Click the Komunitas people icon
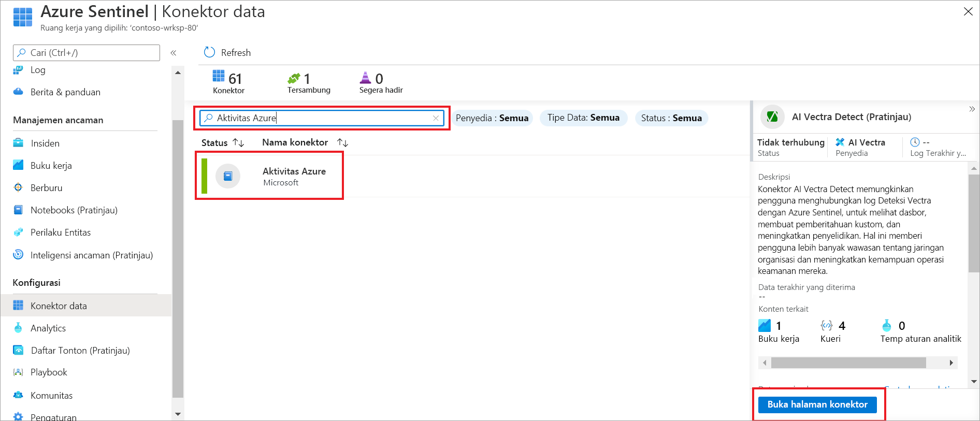Viewport: 980px width, 421px height. [x=18, y=395]
